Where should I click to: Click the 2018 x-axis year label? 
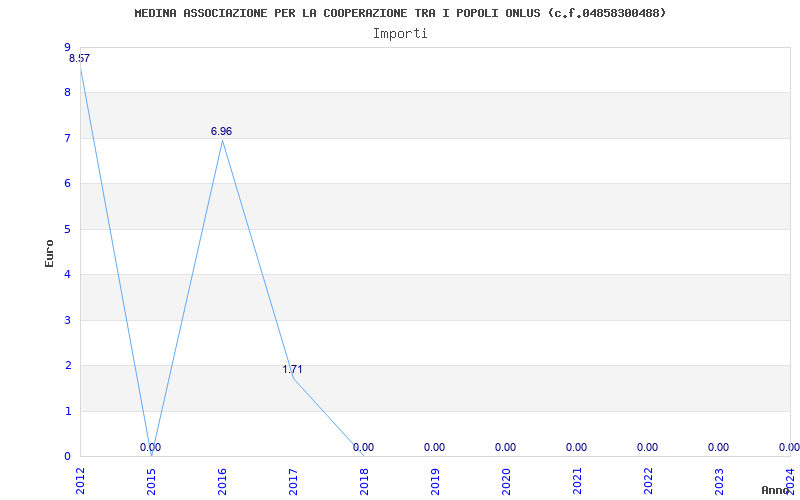364,480
